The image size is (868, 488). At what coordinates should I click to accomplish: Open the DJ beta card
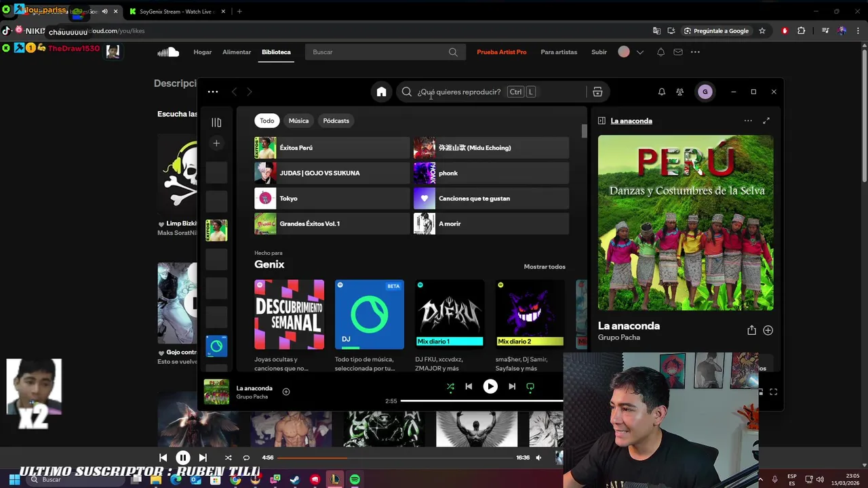370,314
